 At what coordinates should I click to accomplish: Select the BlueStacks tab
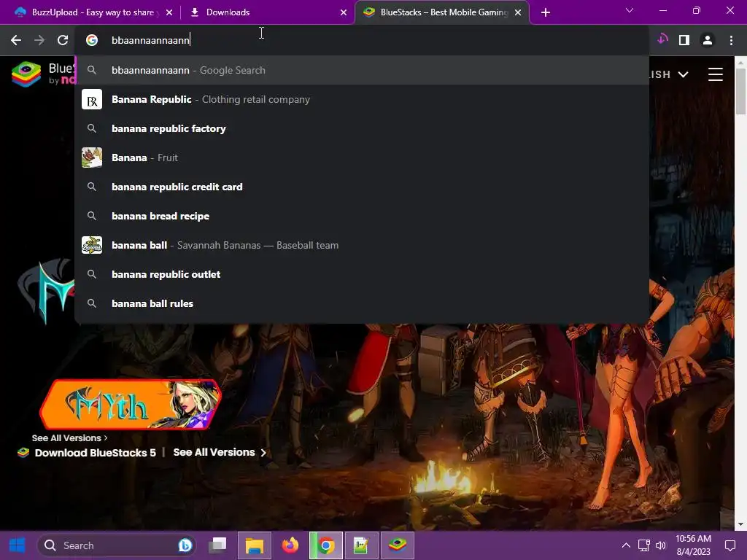(x=441, y=12)
